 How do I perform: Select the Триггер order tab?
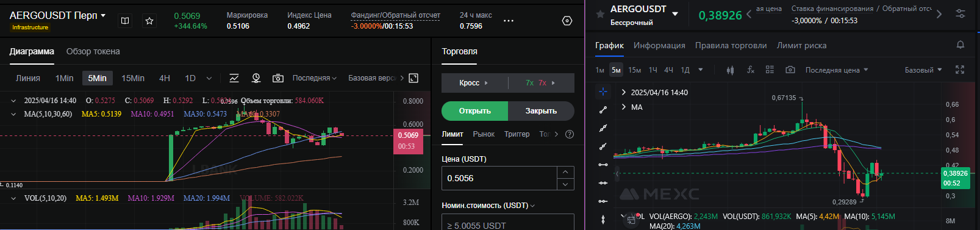pyautogui.click(x=517, y=134)
